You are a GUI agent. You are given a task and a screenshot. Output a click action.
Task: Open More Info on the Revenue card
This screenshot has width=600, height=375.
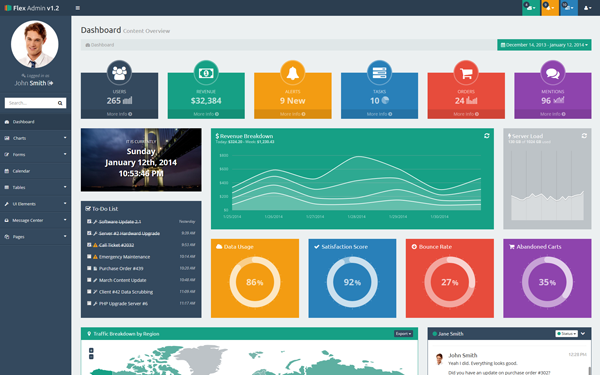[x=206, y=114]
